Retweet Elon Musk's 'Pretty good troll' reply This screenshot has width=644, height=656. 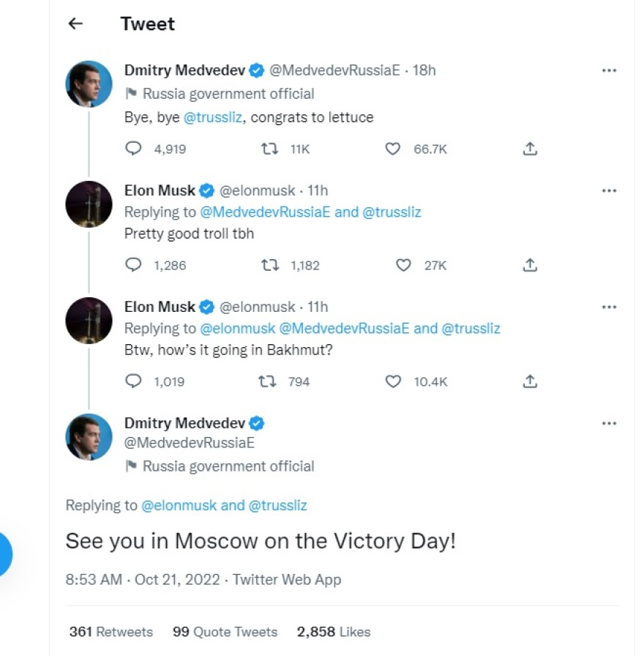point(269,265)
